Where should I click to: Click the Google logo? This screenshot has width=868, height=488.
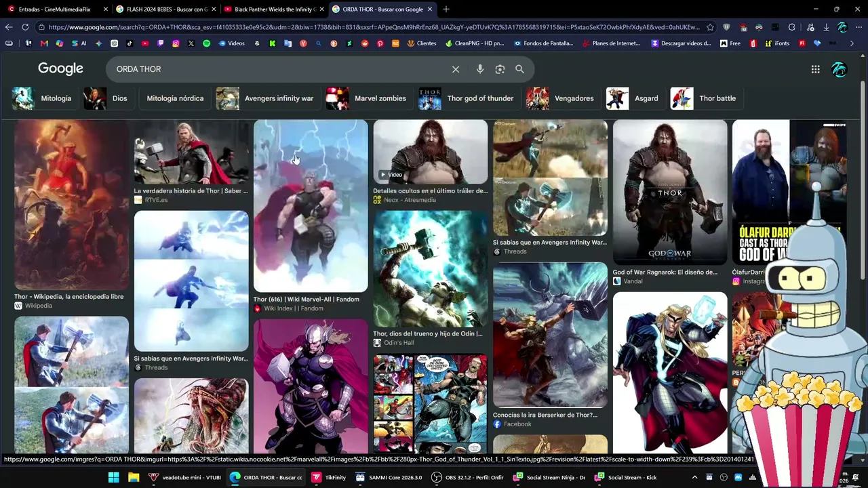(60, 68)
